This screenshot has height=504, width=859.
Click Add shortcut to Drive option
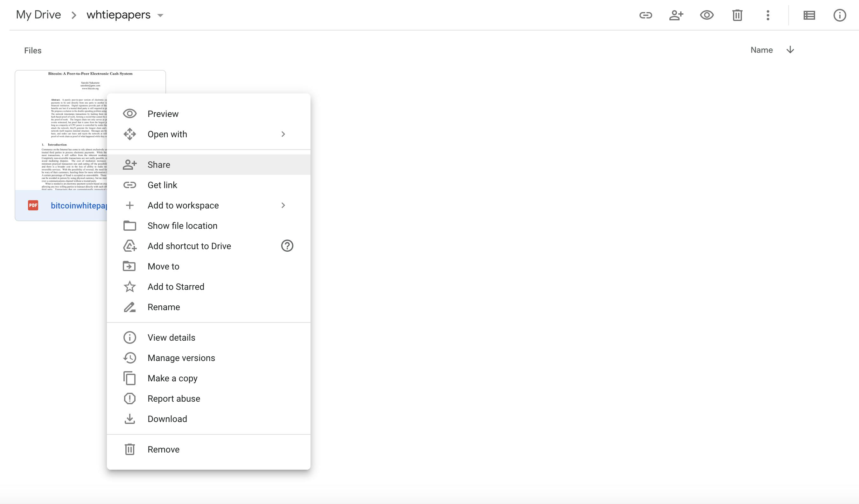(x=189, y=245)
